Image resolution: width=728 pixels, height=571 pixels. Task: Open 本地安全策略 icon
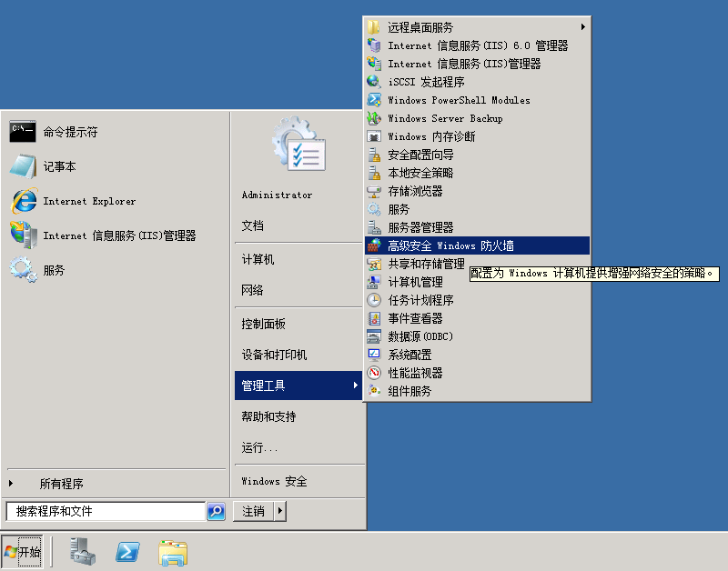click(374, 173)
